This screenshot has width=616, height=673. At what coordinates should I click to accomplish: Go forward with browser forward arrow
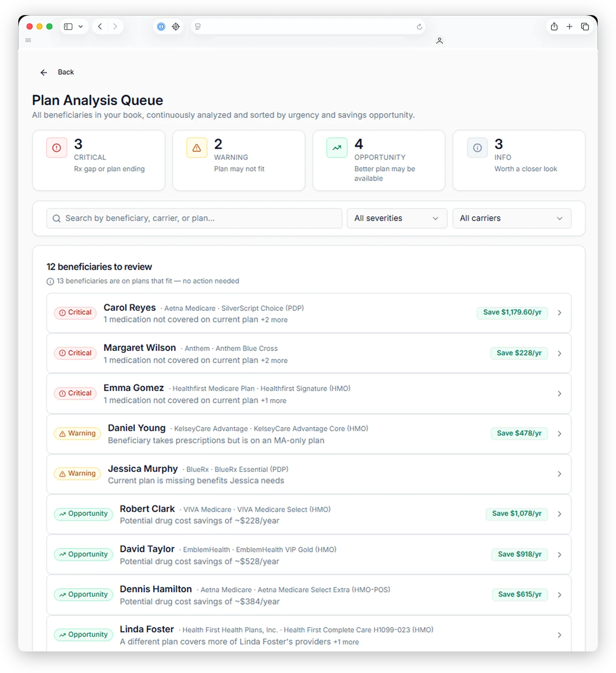(115, 27)
